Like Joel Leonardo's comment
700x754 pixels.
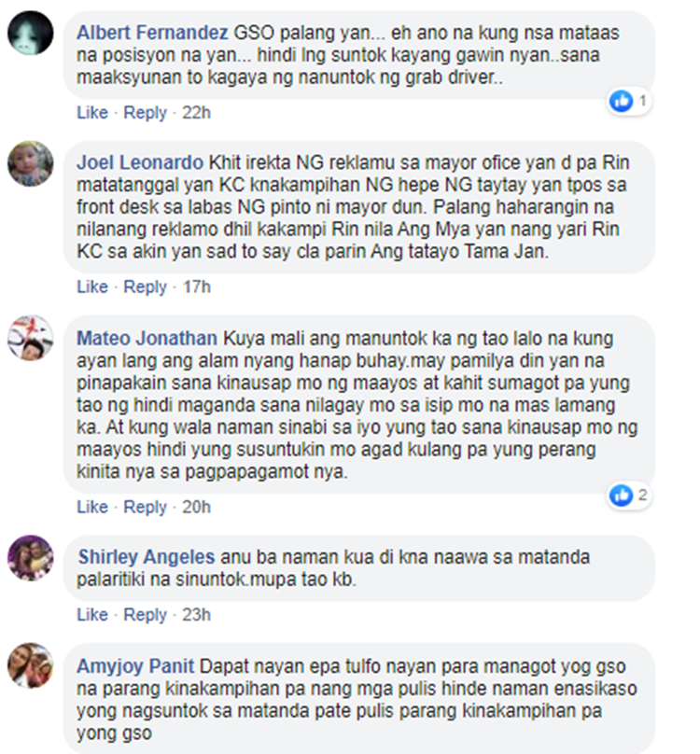point(92,286)
